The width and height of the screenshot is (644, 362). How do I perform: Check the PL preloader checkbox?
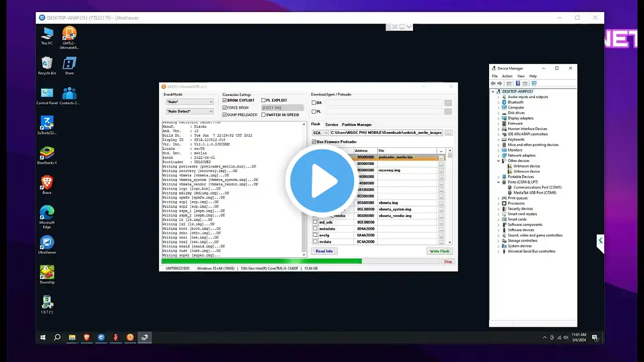tap(314, 112)
